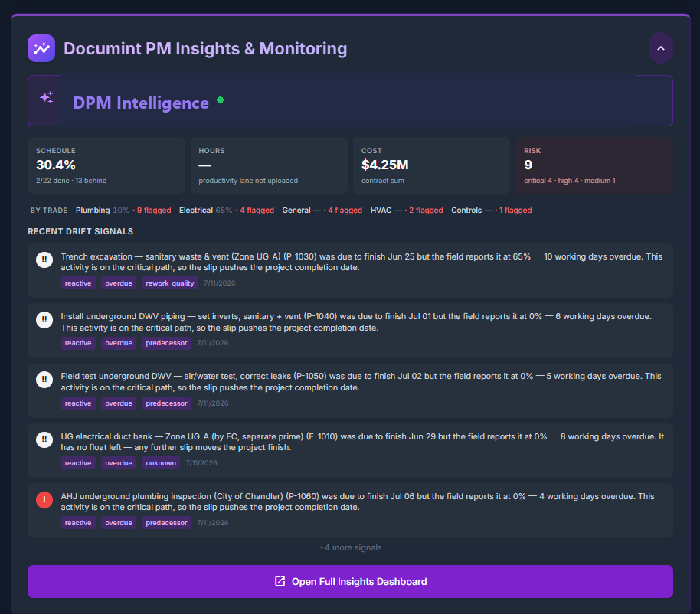Click reactive tag on AHJ inspection signal
This screenshot has width=700, height=614.
(x=77, y=523)
